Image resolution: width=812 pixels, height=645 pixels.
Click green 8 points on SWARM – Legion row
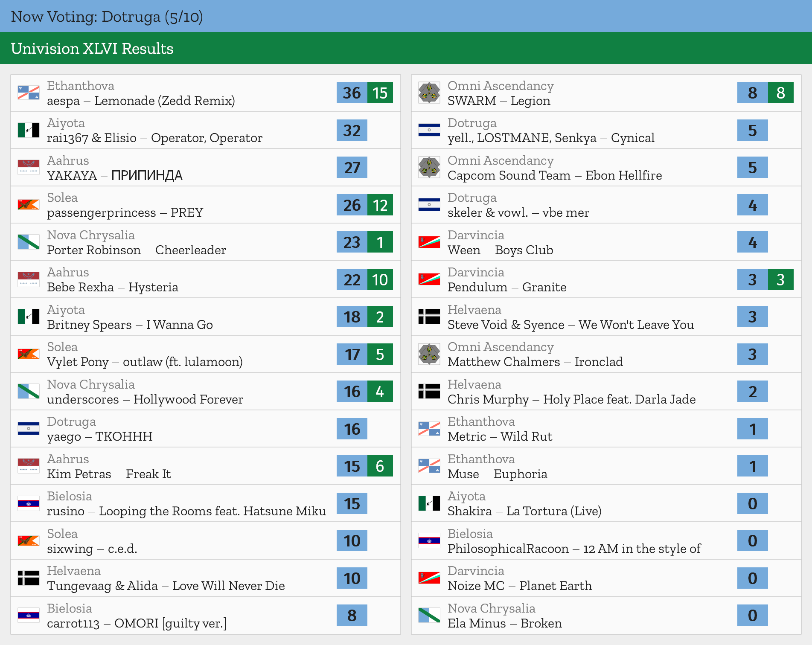coord(781,93)
